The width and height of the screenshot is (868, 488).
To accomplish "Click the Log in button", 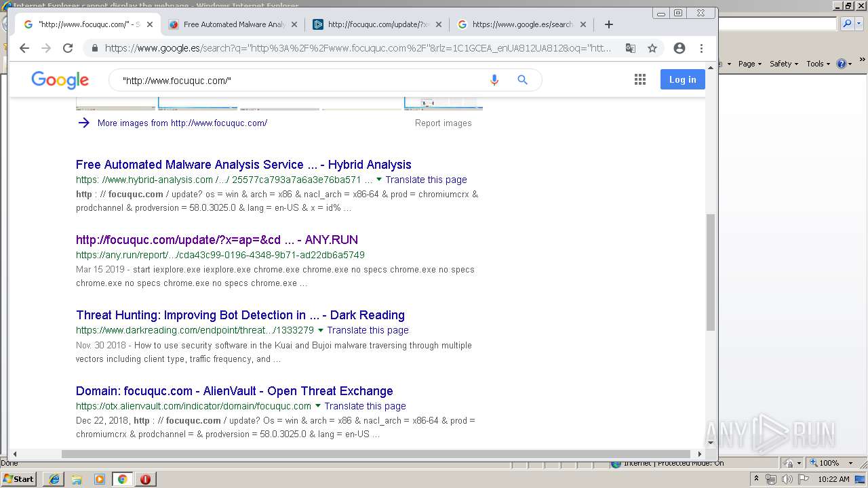I will pos(683,79).
